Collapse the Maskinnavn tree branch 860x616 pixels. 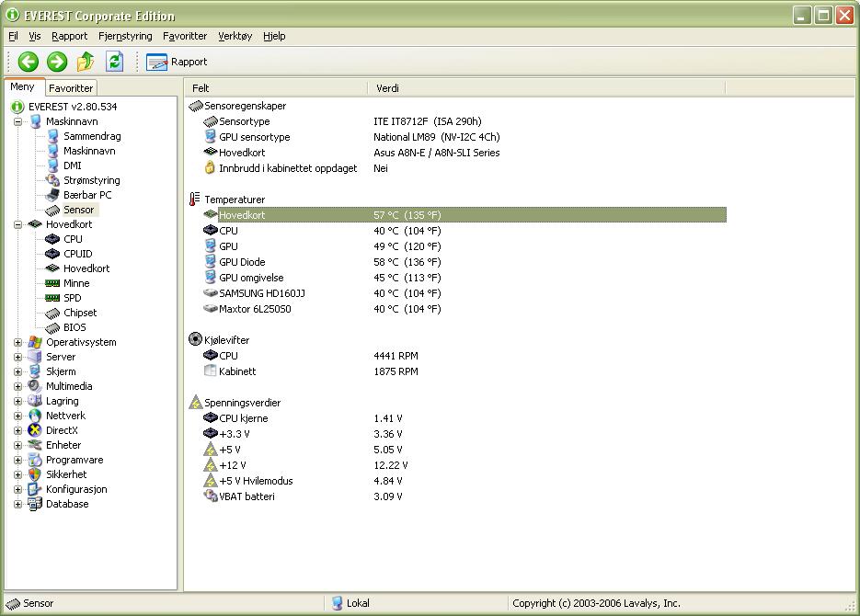pos(17,121)
